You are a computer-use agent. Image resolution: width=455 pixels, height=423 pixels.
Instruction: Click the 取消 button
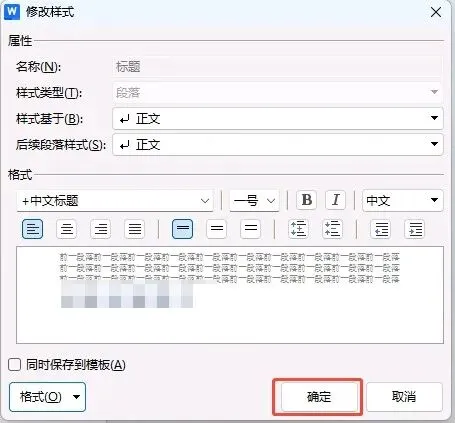[x=404, y=397]
